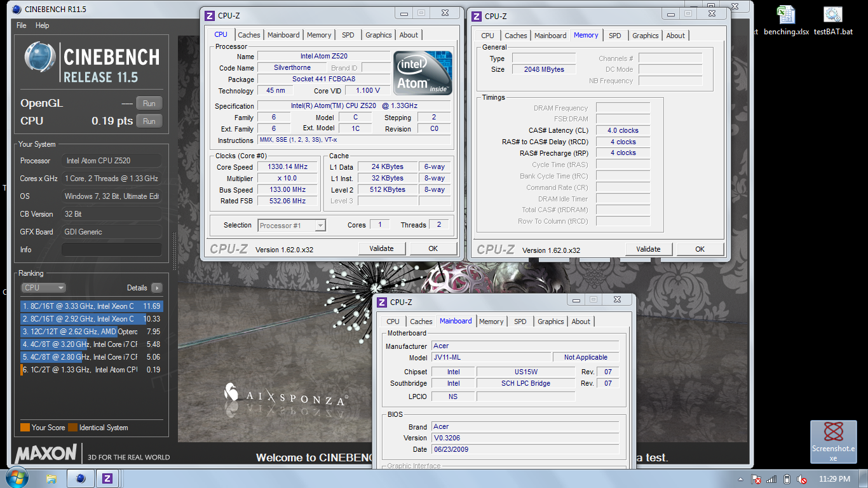The image size is (868, 488).
Task: Open the Processor #1 selection dropdown
Action: (292, 225)
